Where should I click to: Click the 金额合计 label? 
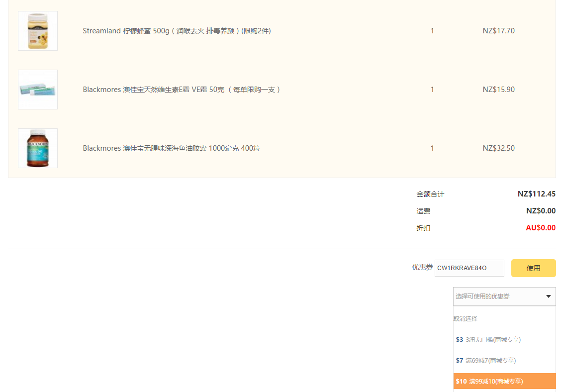pyautogui.click(x=430, y=194)
